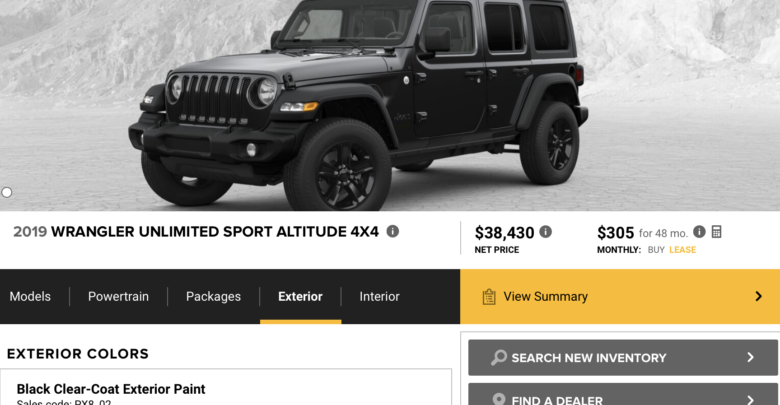
Task: Click the white circle at image left edge
Action: (x=6, y=192)
